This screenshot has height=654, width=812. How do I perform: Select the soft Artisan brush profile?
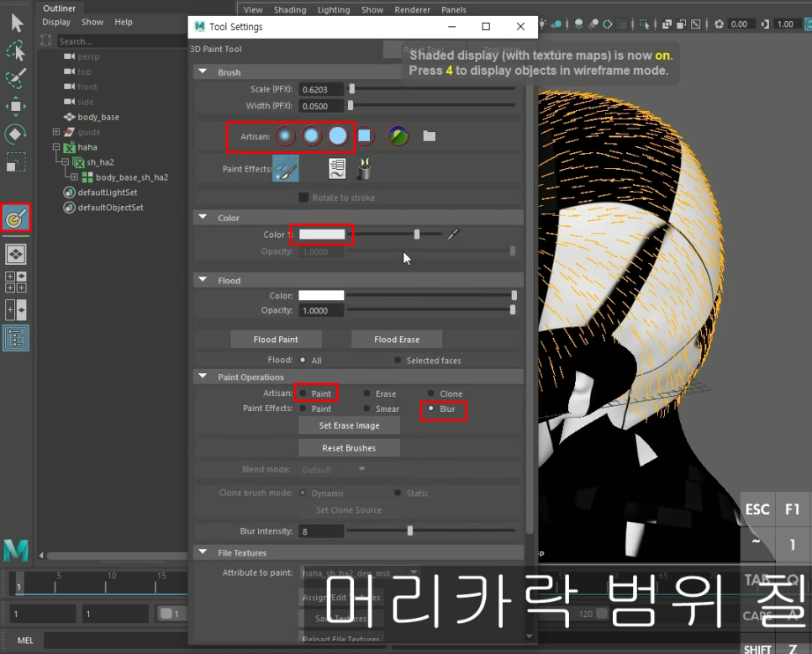pyautogui.click(x=311, y=136)
